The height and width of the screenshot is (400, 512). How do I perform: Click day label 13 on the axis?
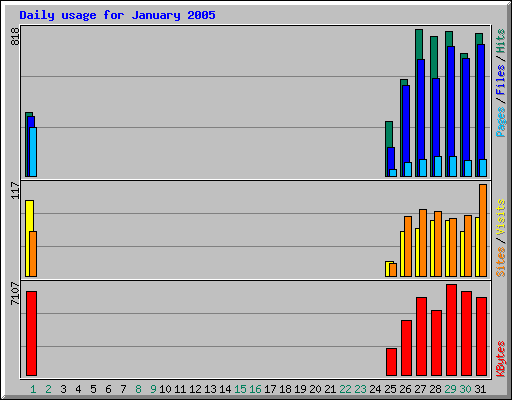pos(210,389)
